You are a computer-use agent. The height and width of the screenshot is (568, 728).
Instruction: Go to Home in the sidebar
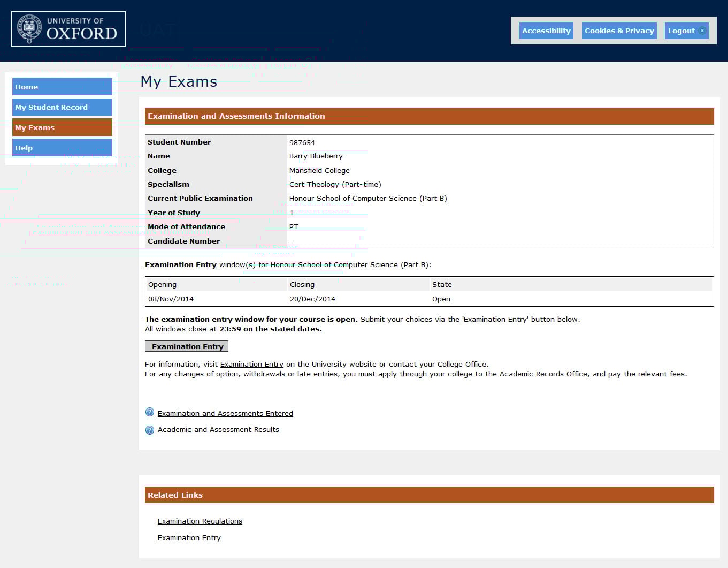pos(62,87)
